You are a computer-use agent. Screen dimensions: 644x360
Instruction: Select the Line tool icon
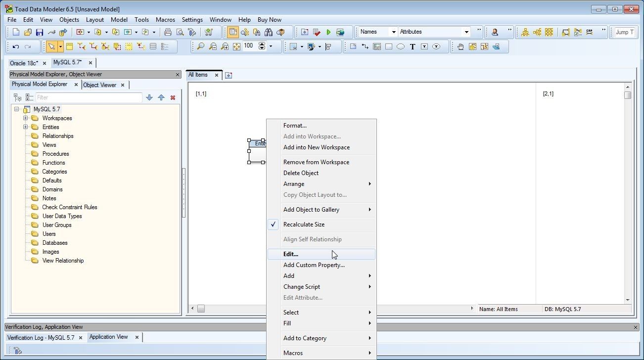365,46
